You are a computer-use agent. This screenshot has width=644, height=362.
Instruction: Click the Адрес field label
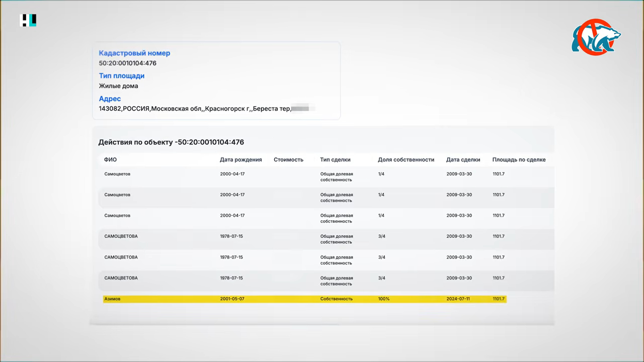(110, 99)
